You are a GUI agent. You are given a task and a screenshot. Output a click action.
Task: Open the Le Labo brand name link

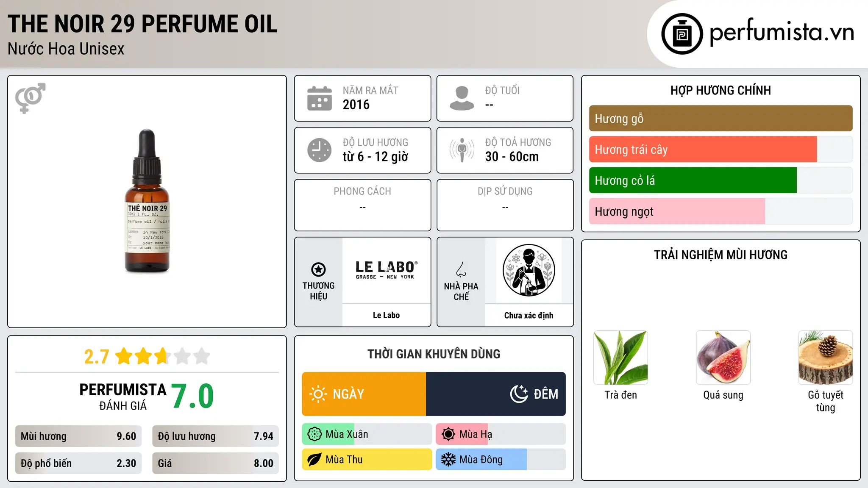[387, 315]
